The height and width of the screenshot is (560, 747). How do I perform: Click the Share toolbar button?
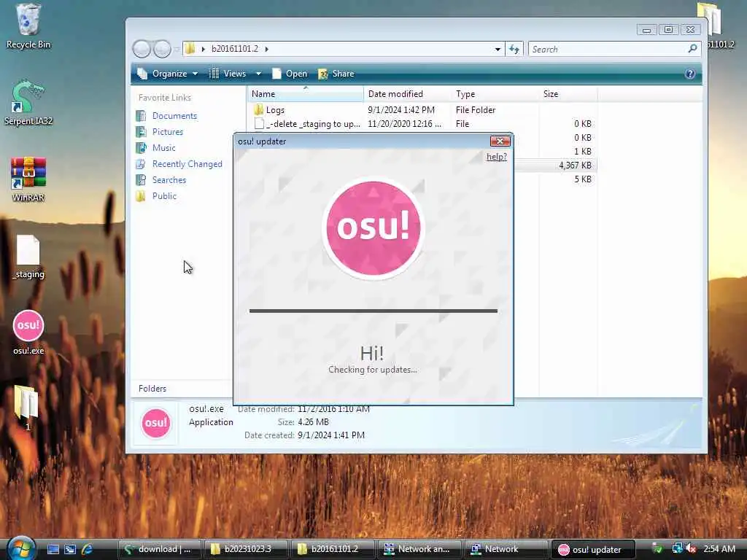click(x=336, y=74)
